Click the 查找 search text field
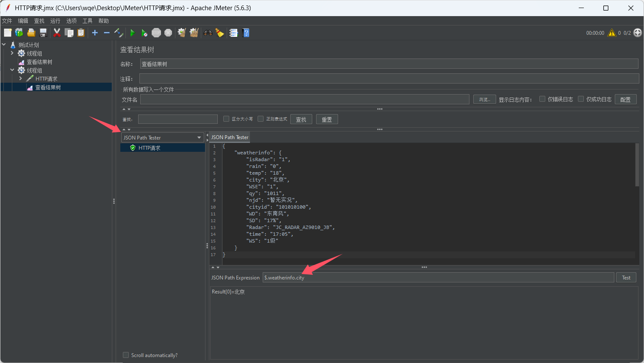 pos(178,119)
